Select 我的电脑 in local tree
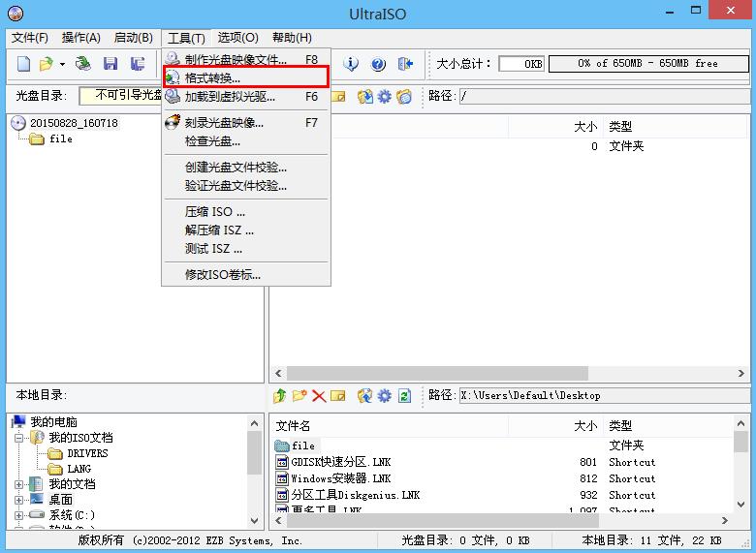This screenshot has width=756, height=553. pyautogui.click(x=53, y=422)
